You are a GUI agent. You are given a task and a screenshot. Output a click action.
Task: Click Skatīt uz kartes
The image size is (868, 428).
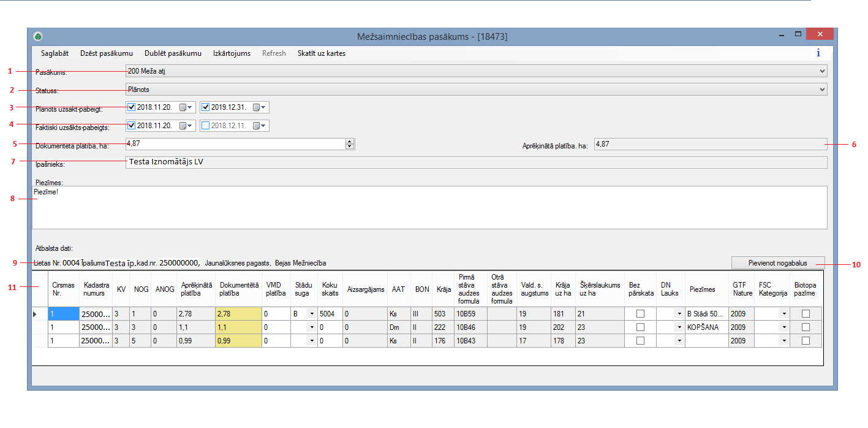click(321, 53)
